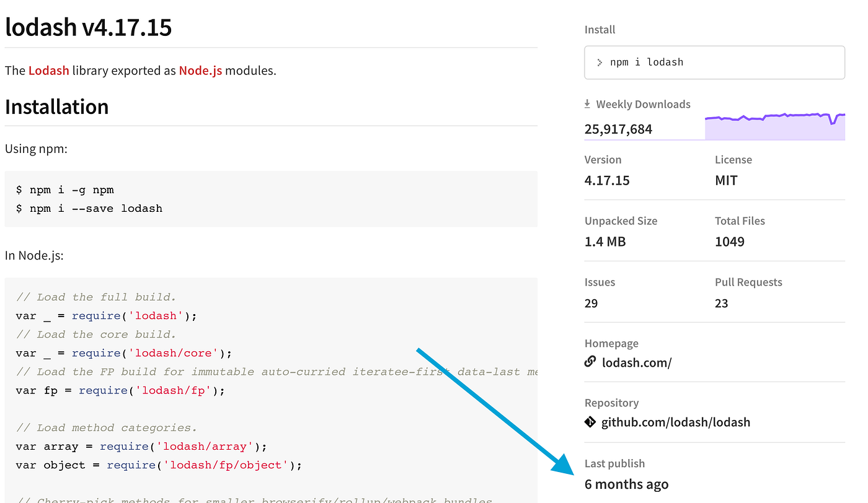Click the lodash v4.17.15 page heading
The image size is (868, 503).
click(88, 27)
